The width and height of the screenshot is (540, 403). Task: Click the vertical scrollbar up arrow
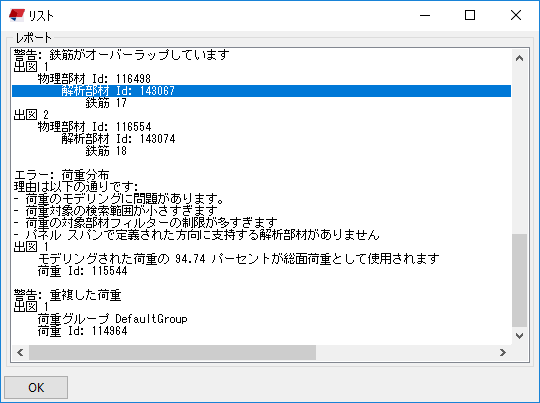click(519, 58)
